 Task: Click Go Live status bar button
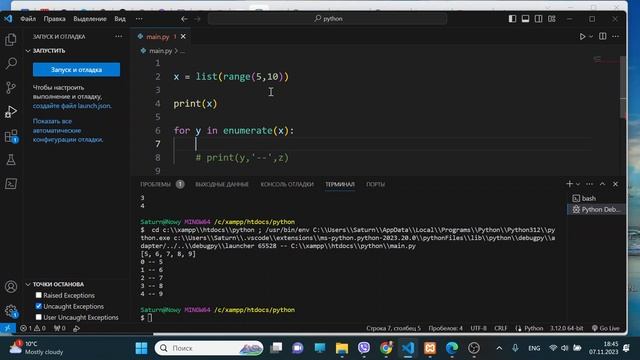(x=605, y=328)
